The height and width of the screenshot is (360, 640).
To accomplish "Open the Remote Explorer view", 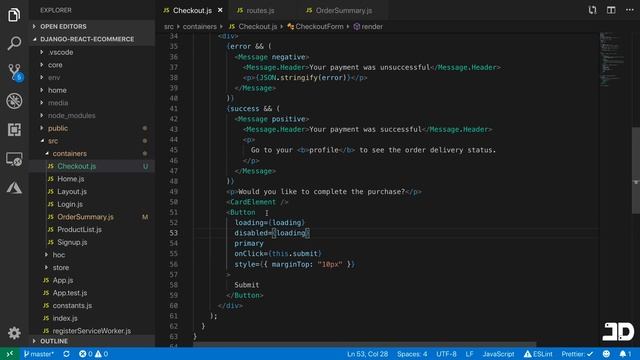I will [14, 159].
